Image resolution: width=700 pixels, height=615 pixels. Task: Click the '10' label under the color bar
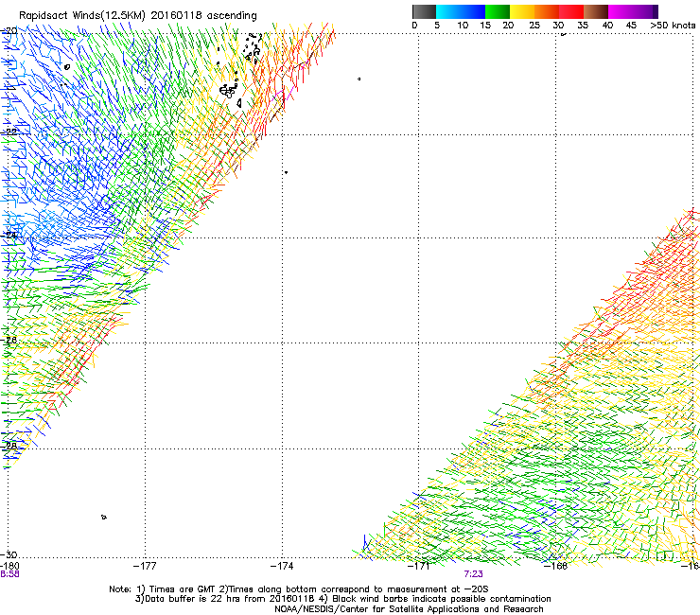click(463, 26)
